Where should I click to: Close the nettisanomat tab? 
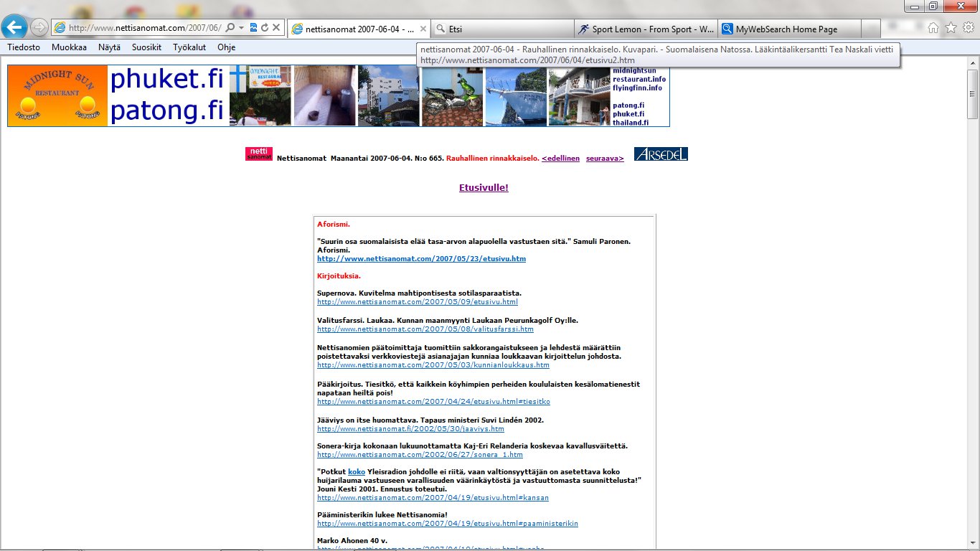pos(423,29)
